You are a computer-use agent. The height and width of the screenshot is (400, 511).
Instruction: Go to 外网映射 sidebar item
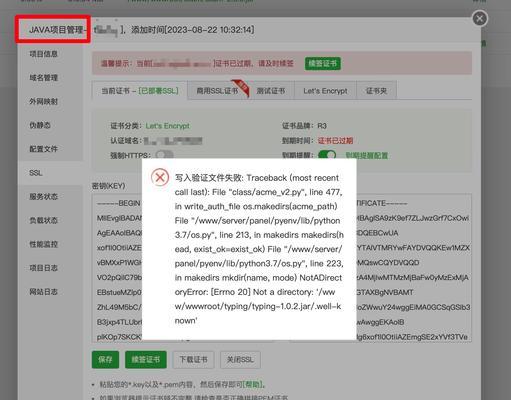pyautogui.click(x=44, y=102)
